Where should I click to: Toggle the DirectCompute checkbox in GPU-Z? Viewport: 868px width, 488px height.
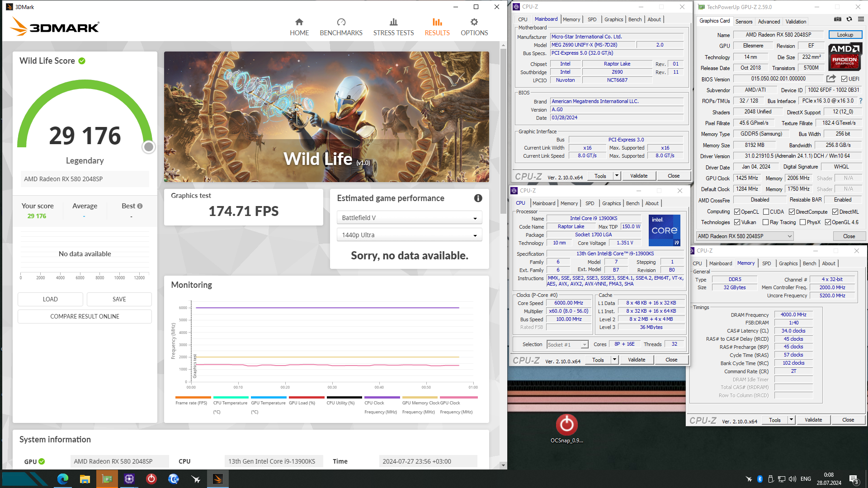792,212
